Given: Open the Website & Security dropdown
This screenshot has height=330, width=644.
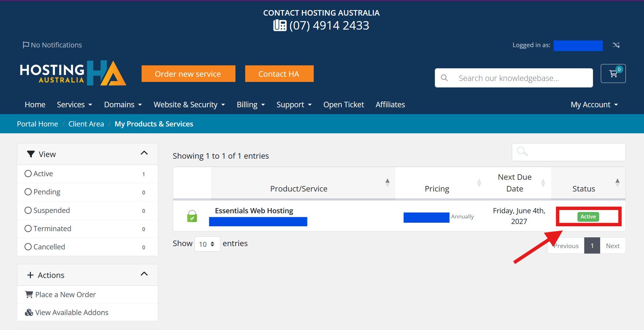Looking at the screenshot, I should 189,105.
